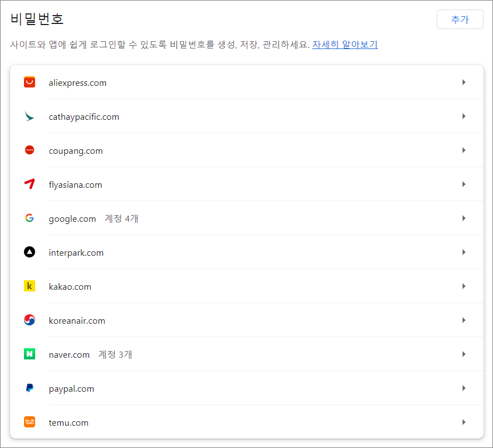Select the temu.com text
Viewport: 493px width, 448px height.
[x=69, y=423]
